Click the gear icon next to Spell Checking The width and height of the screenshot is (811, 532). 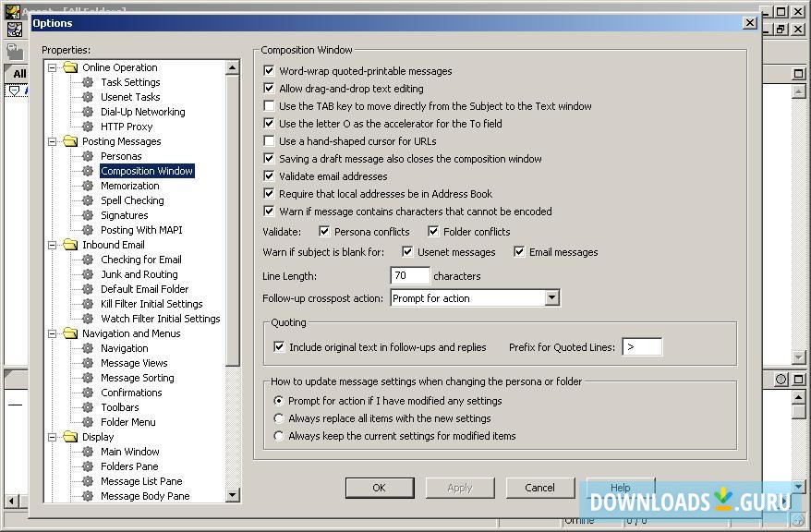coord(88,200)
